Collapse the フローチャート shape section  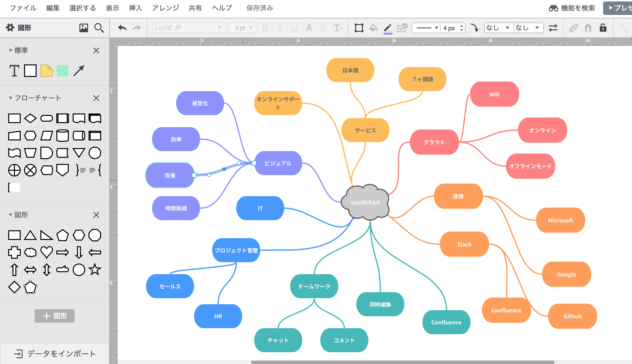pyautogui.click(x=11, y=98)
